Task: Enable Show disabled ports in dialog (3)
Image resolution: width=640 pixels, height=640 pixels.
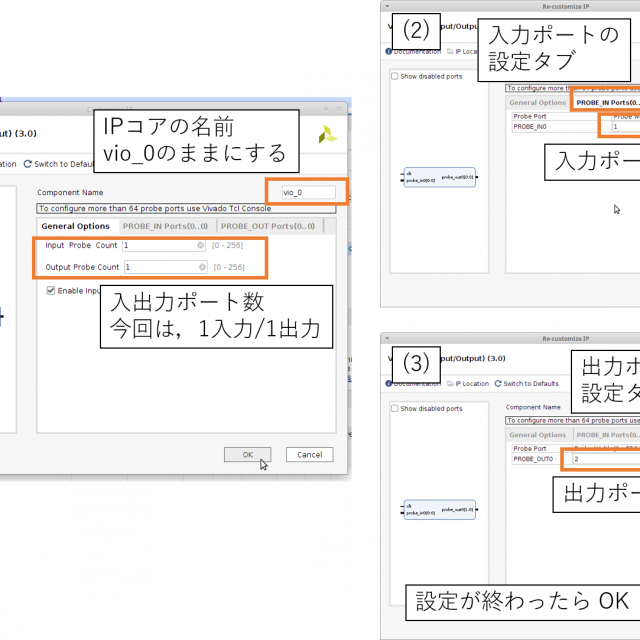Action: [395, 408]
